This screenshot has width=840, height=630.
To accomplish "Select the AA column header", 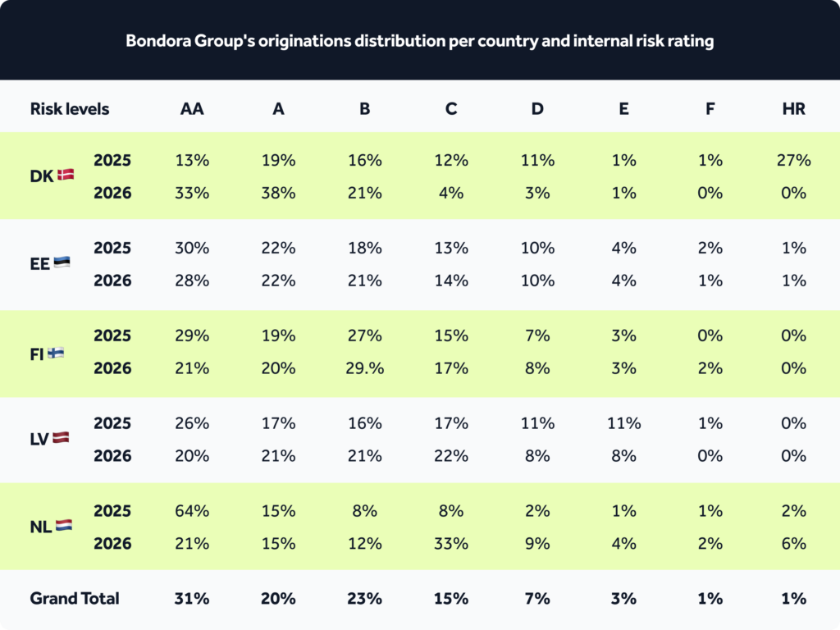I will coord(192,109).
